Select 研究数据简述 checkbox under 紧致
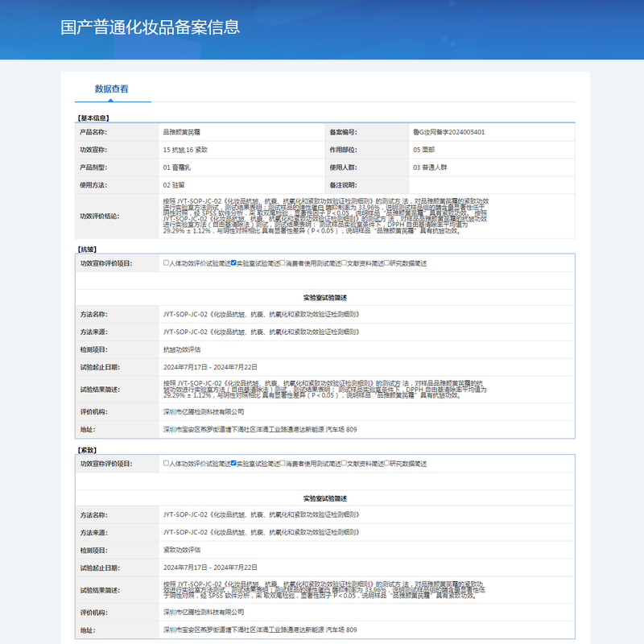The image size is (644, 644). (x=387, y=464)
